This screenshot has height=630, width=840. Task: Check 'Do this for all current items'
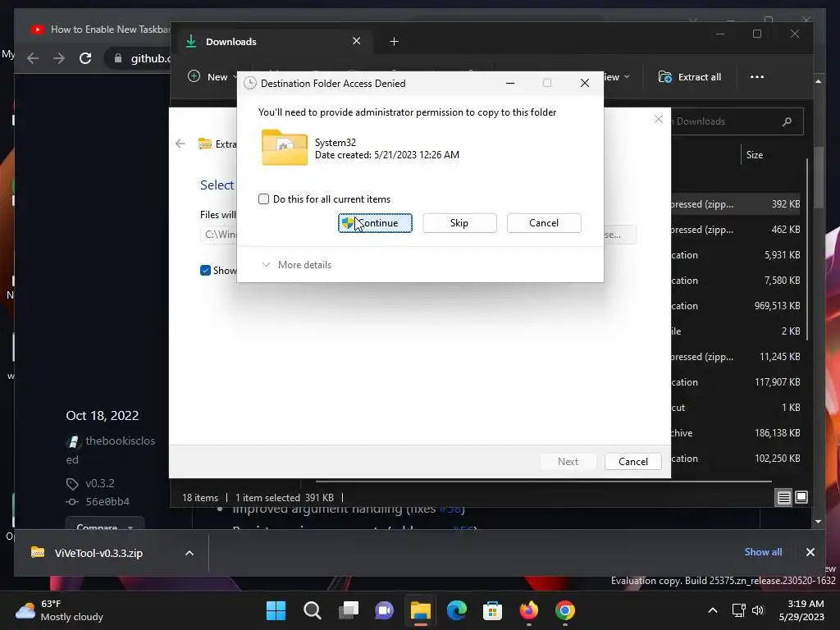coord(263,199)
